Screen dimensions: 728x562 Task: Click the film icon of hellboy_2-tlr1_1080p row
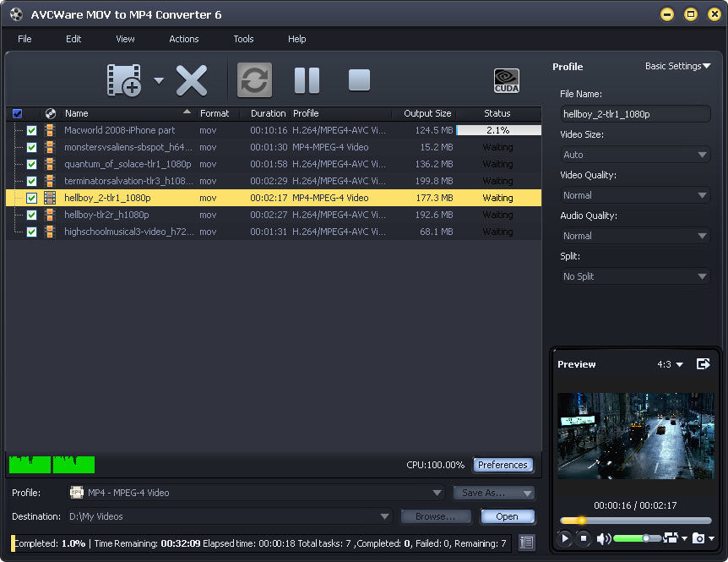click(x=50, y=198)
